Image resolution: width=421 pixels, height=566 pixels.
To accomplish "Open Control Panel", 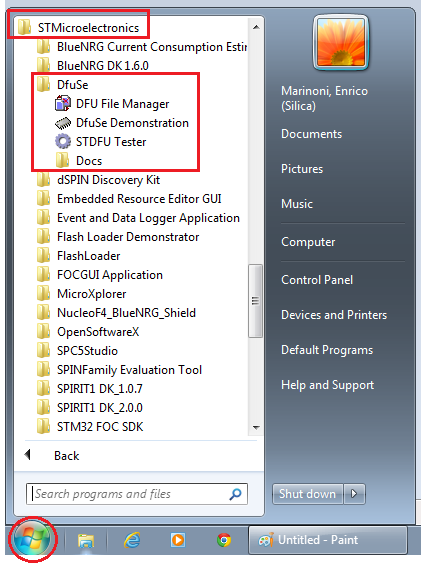I will tap(317, 280).
